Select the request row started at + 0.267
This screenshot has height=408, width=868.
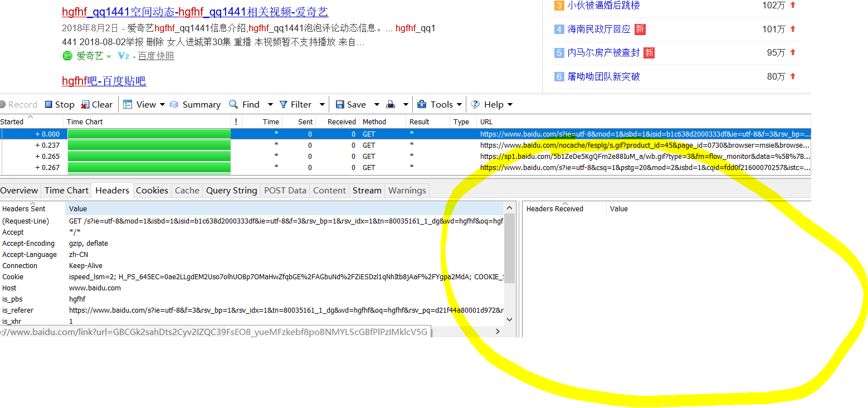click(x=406, y=167)
